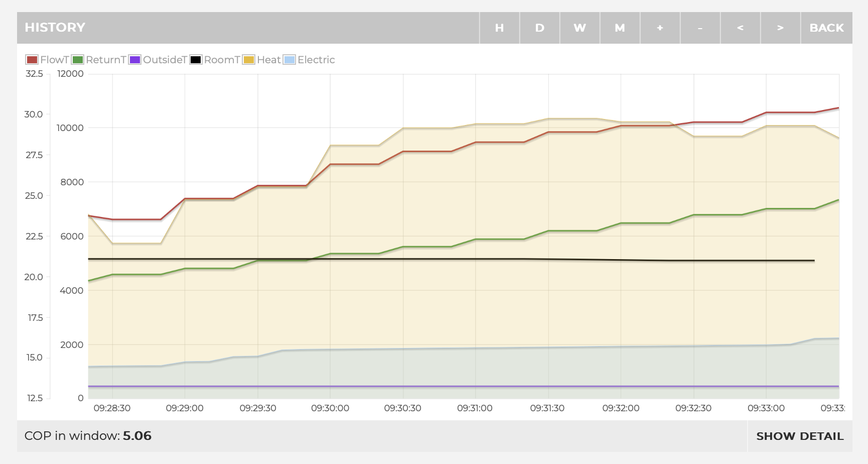Click the 09:32:00 tick on the time axis
This screenshot has width=868, height=464.
[x=621, y=408]
